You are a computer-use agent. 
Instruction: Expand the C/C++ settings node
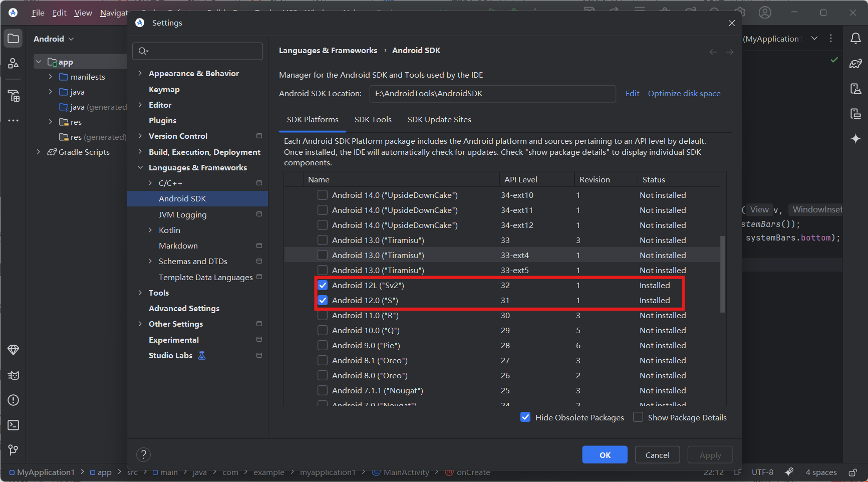pyautogui.click(x=150, y=183)
